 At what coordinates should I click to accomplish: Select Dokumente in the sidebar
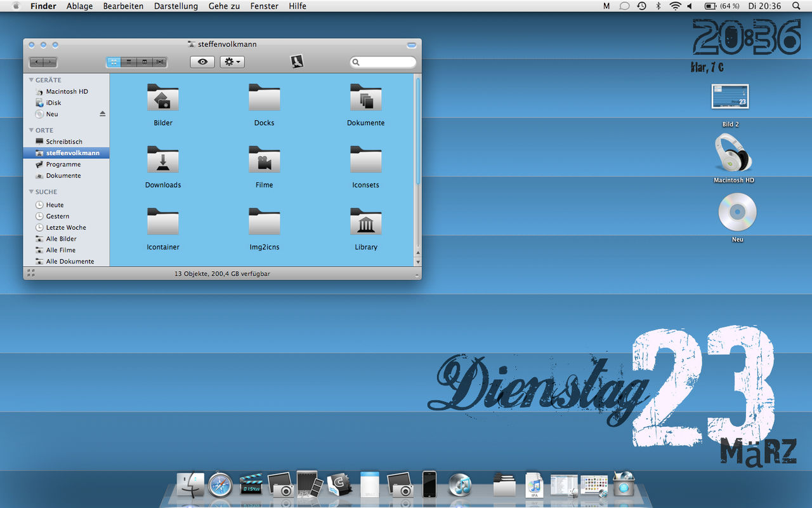[x=66, y=176]
